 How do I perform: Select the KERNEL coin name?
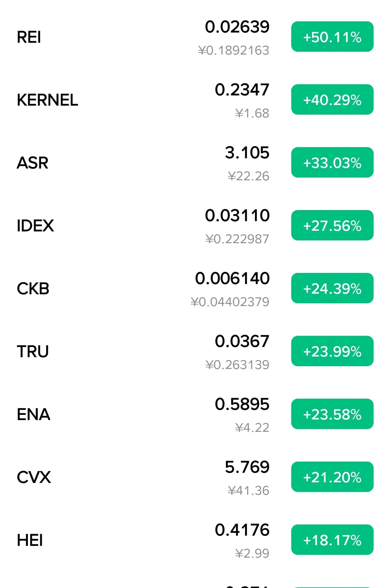(47, 100)
